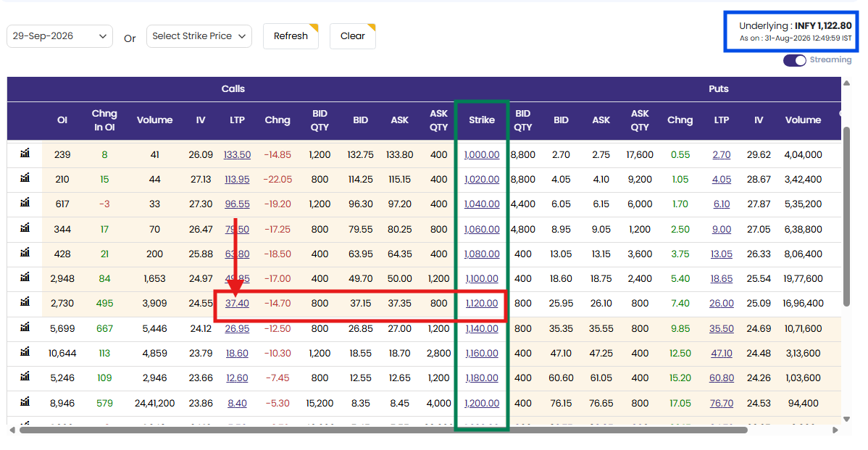The image size is (868, 450).
Task: Open strike price 1,120.00 link
Action: tap(482, 304)
